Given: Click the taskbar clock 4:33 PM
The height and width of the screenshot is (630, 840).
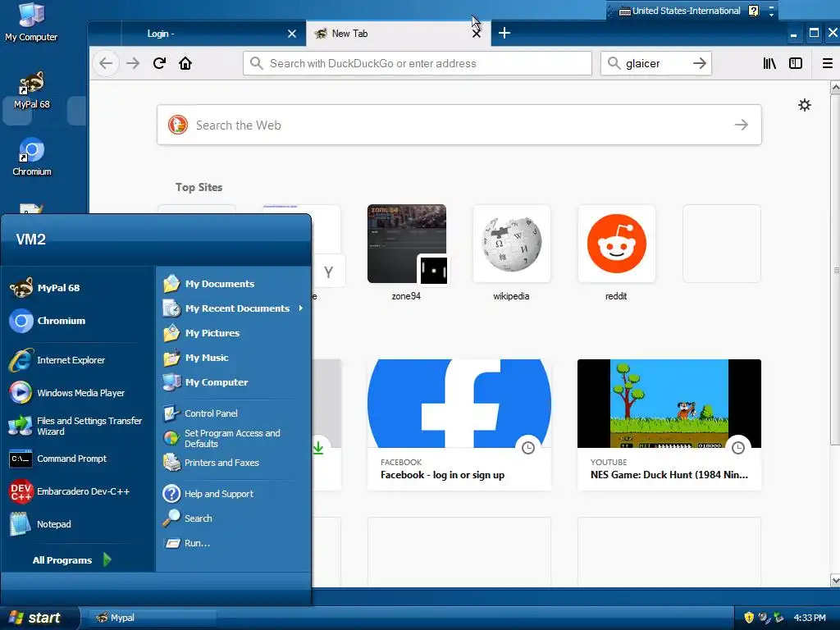Looking at the screenshot, I should click(x=810, y=618).
